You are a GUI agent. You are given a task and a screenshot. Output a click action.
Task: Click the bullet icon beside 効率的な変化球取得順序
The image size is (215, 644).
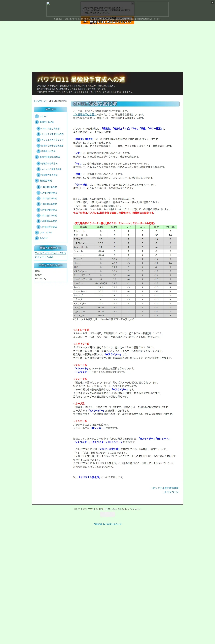(39, 145)
